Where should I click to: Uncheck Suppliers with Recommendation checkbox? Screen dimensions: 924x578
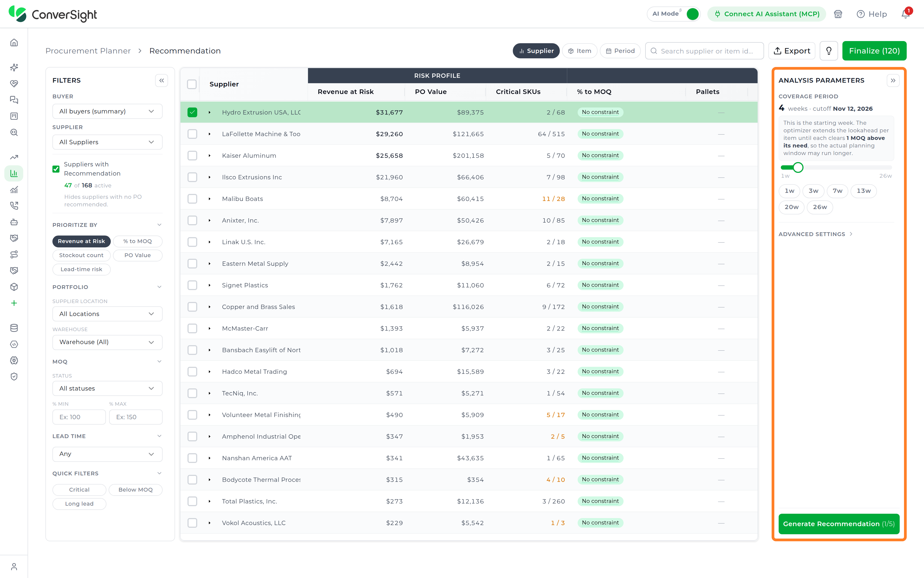point(56,169)
